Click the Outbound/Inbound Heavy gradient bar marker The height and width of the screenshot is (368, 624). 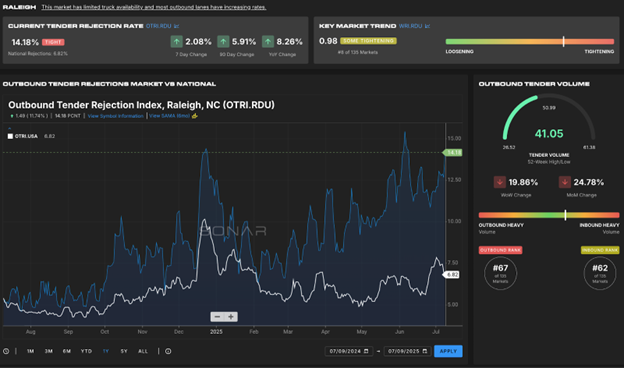565,215
